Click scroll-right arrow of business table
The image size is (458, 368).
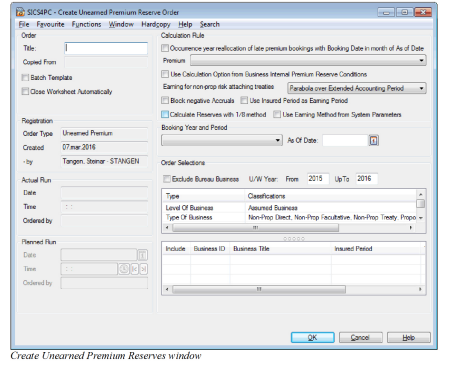pyautogui.click(x=420, y=289)
